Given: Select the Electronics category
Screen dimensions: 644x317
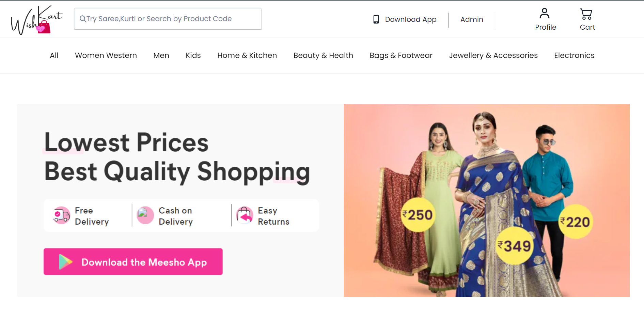Looking at the screenshot, I should click(x=574, y=56).
